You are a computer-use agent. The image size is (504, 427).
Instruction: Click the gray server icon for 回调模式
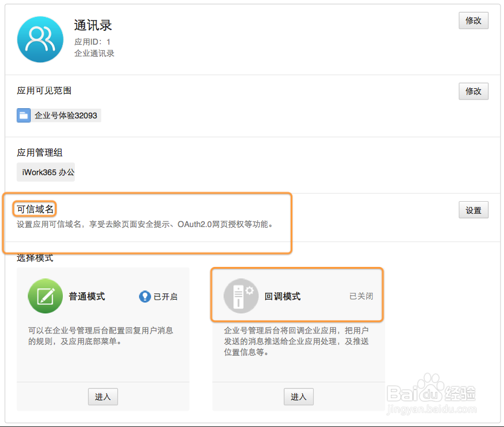[x=239, y=295]
